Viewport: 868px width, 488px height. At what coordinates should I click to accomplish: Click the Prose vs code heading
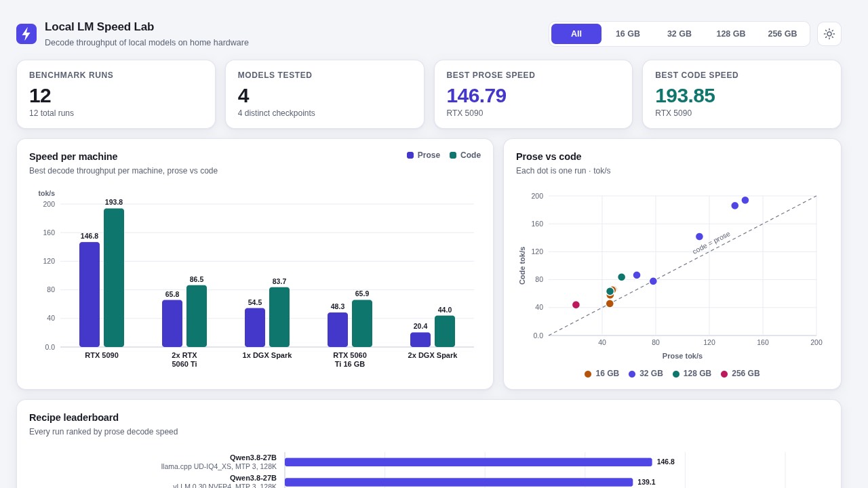point(549,157)
